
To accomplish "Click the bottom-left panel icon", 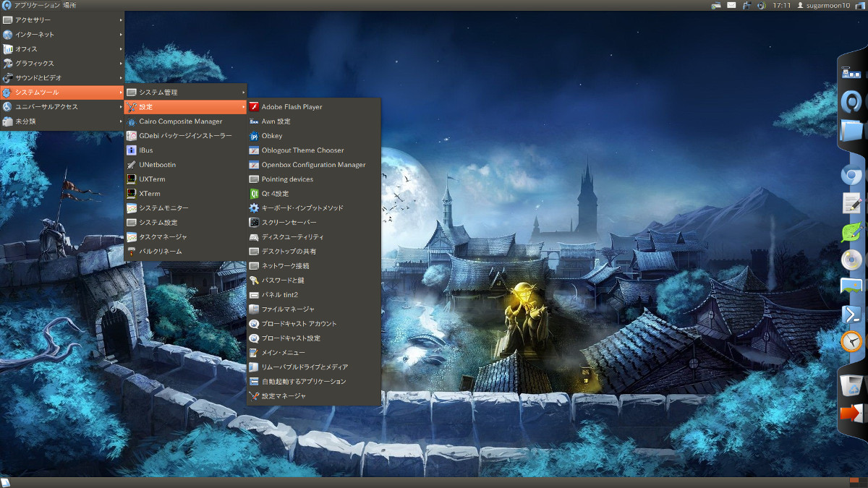I will coord(5,482).
